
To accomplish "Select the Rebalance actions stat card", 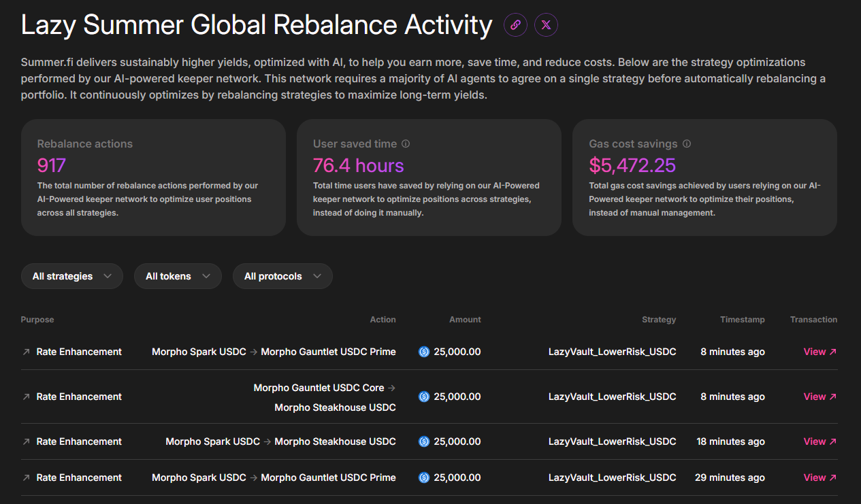I will coord(153,178).
